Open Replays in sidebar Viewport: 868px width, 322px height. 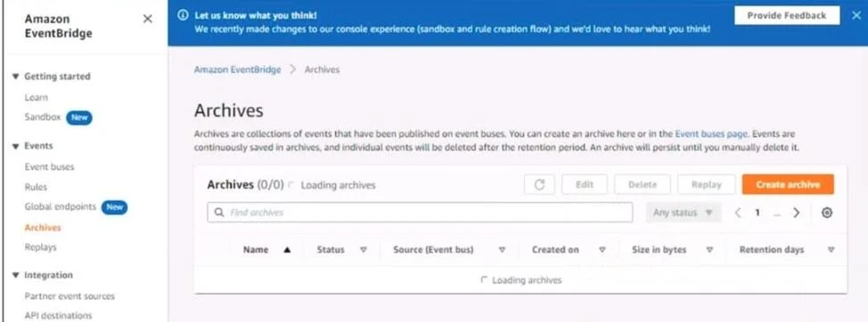[40, 247]
